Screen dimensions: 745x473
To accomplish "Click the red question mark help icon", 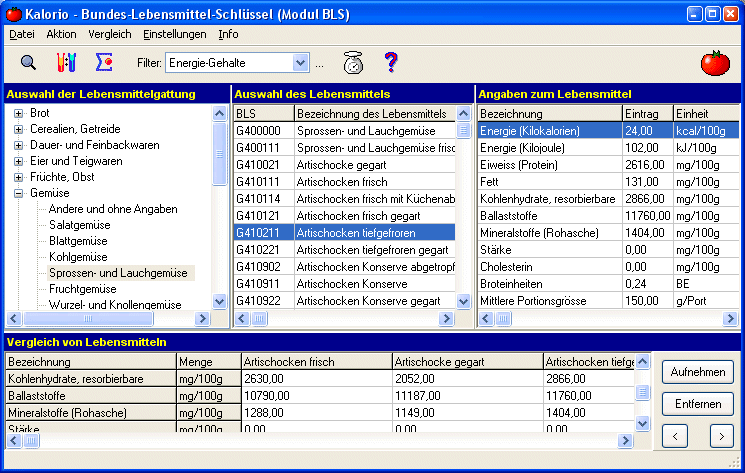I will click(391, 62).
